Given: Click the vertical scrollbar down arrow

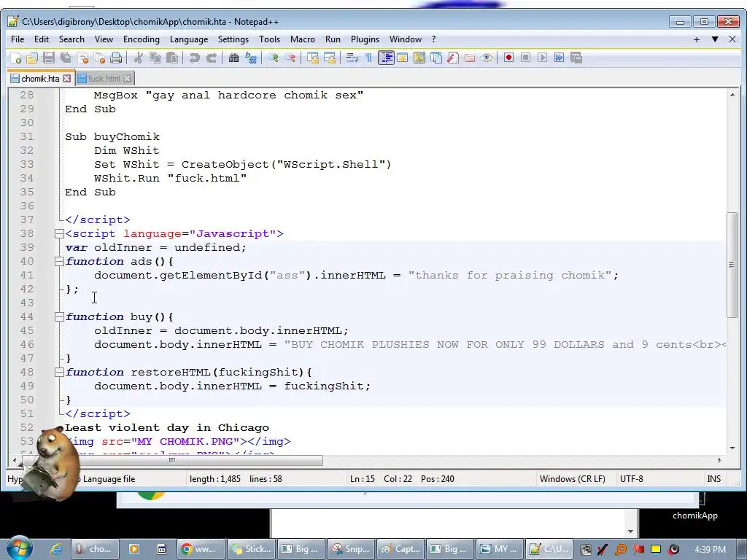Looking at the screenshot, I should click(x=732, y=448).
